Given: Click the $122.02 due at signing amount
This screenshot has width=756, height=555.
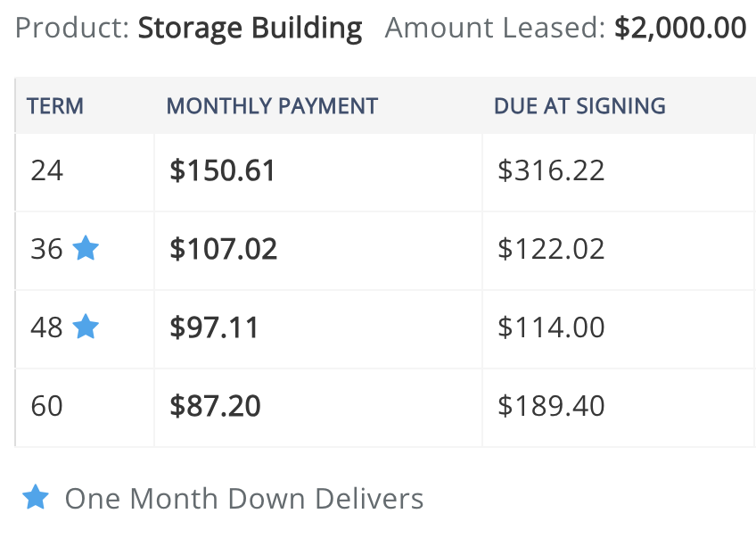Looking at the screenshot, I should (551, 249).
